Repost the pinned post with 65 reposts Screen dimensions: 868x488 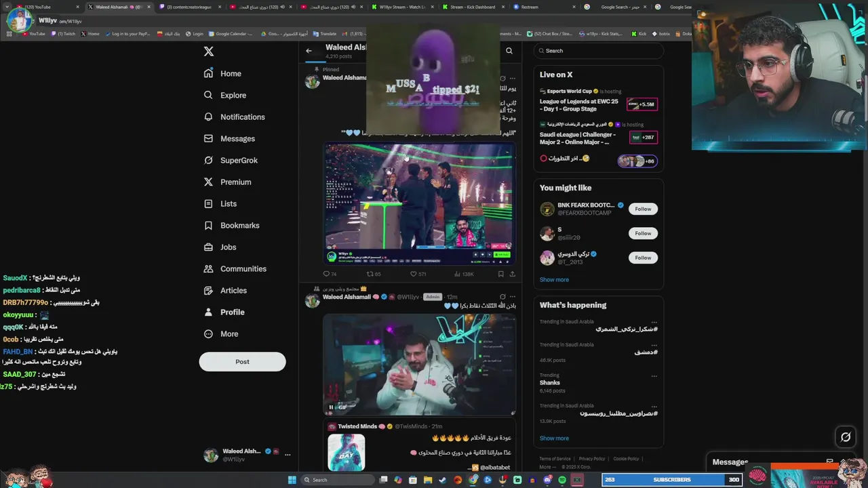374,274
